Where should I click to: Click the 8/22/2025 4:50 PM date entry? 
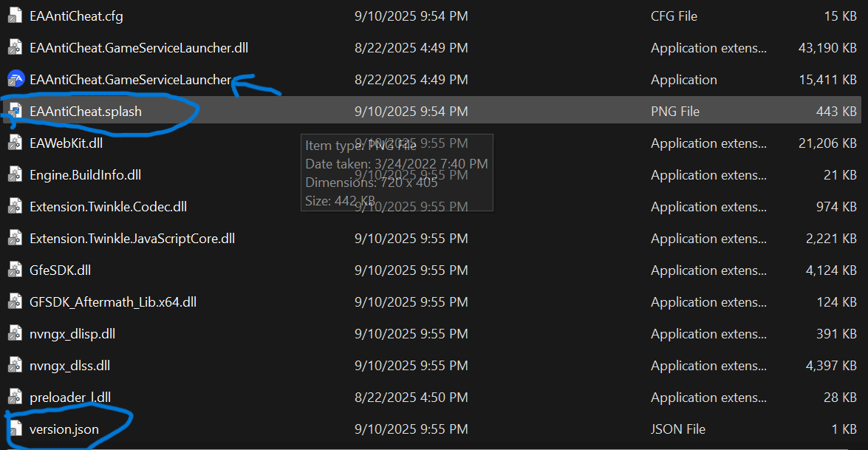coord(411,398)
